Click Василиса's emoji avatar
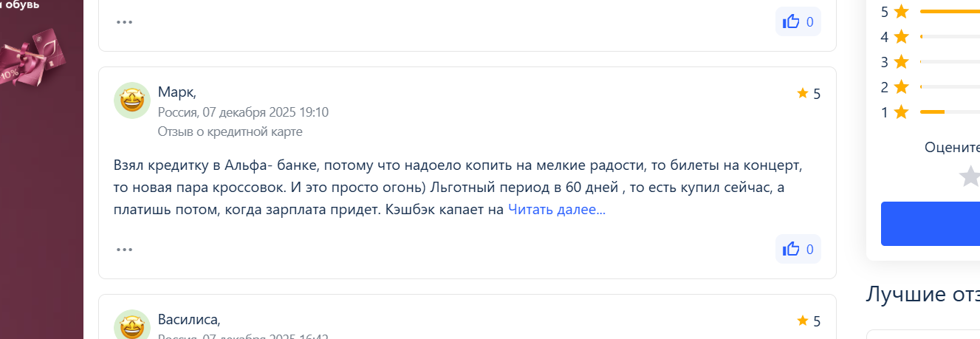The width and height of the screenshot is (980, 339). point(132,326)
